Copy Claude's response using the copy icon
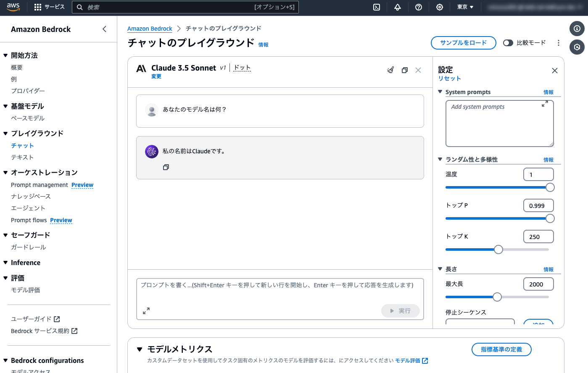588x373 pixels. (x=166, y=167)
